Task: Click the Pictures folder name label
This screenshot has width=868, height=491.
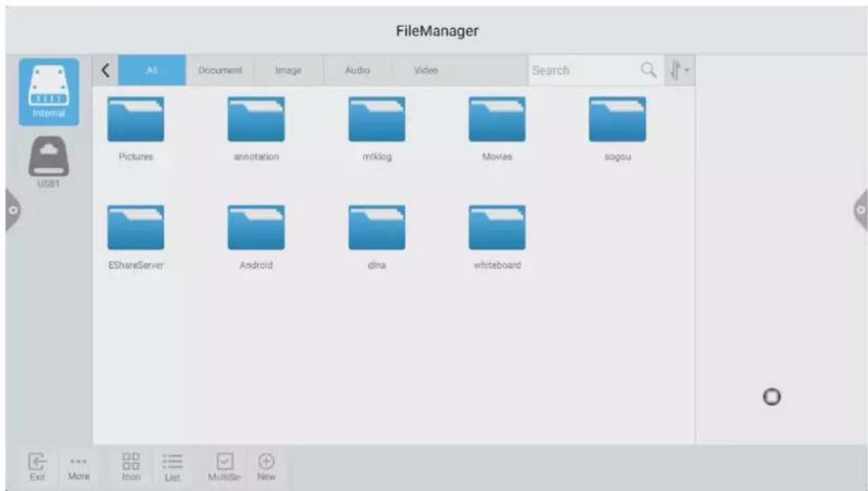Action: 136,157
